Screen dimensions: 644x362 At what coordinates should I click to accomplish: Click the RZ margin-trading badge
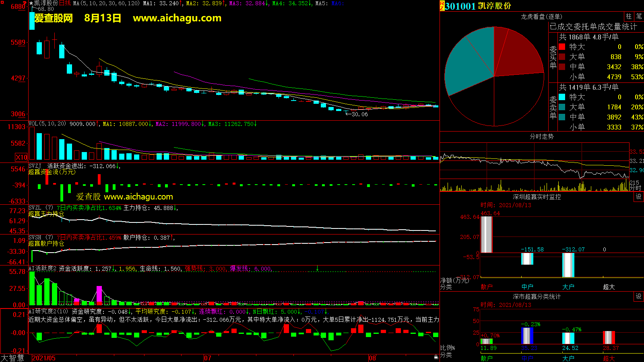coord(442,6)
